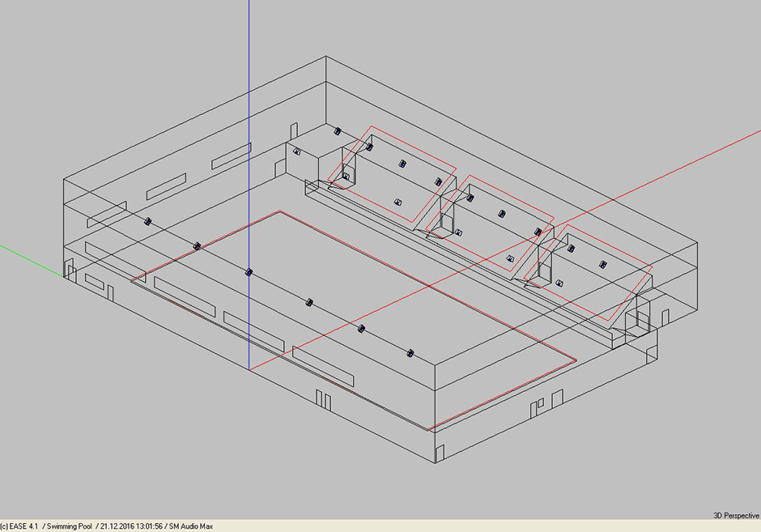
Task: Select the fifth loudspeaker along the long ceiling row
Action: point(361,329)
